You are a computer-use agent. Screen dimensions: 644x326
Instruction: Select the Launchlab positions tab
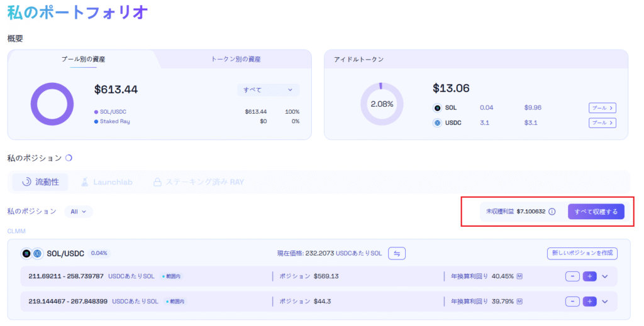pyautogui.click(x=106, y=182)
